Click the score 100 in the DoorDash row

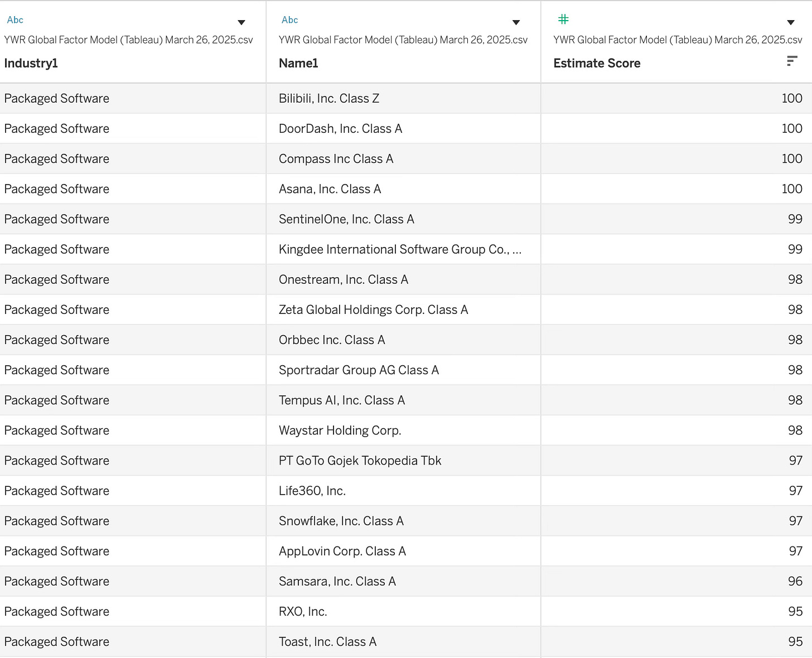[792, 129]
